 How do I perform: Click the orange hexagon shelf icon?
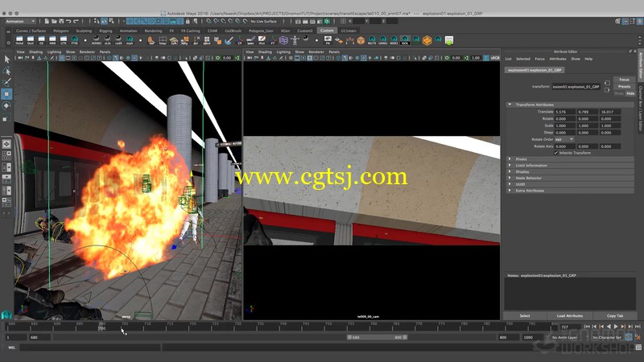[427, 40]
